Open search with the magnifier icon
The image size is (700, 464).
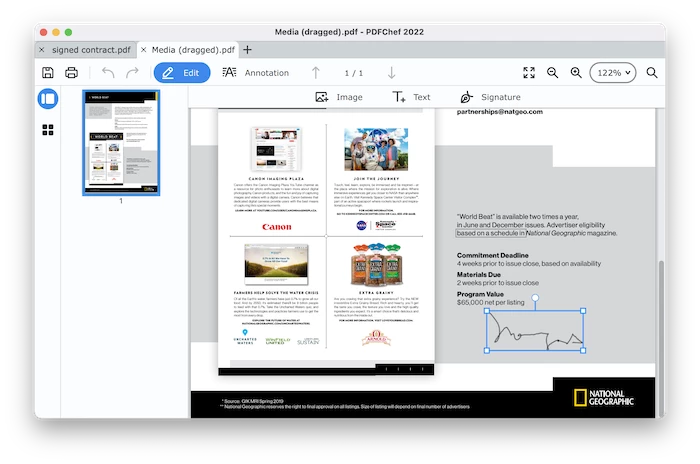pos(652,72)
